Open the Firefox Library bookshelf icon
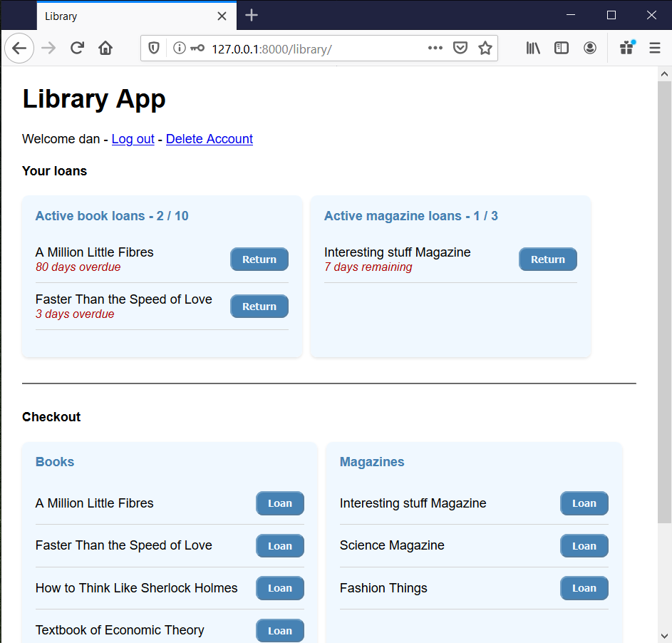Image resolution: width=672 pixels, height=643 pixels. [533, 48]
